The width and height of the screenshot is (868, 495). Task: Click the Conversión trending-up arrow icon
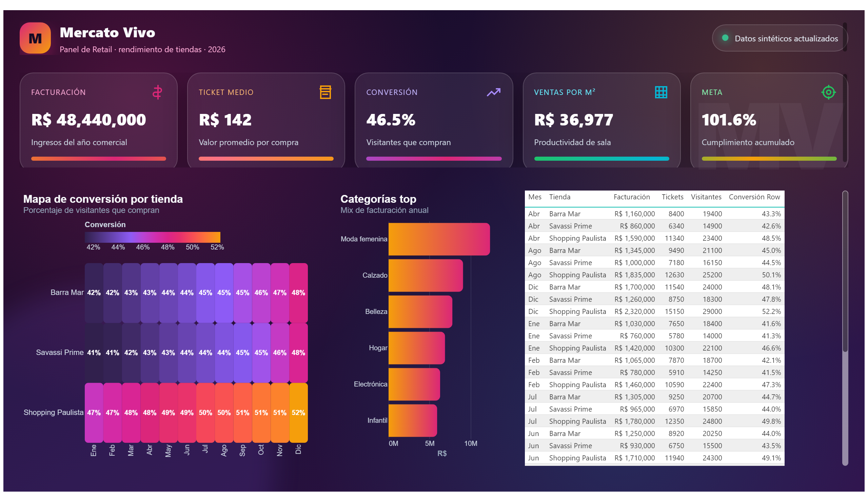493,92
